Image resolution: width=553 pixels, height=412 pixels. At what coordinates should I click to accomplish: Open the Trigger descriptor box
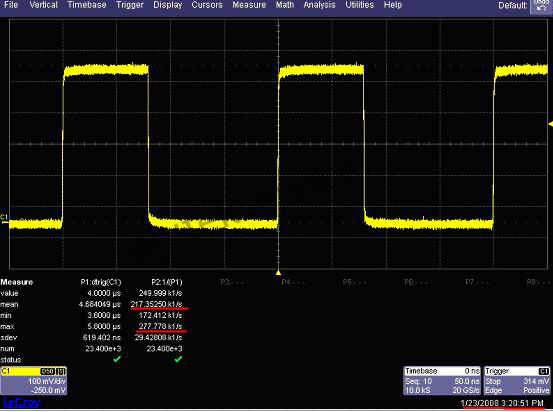click(x=517, y=381)
